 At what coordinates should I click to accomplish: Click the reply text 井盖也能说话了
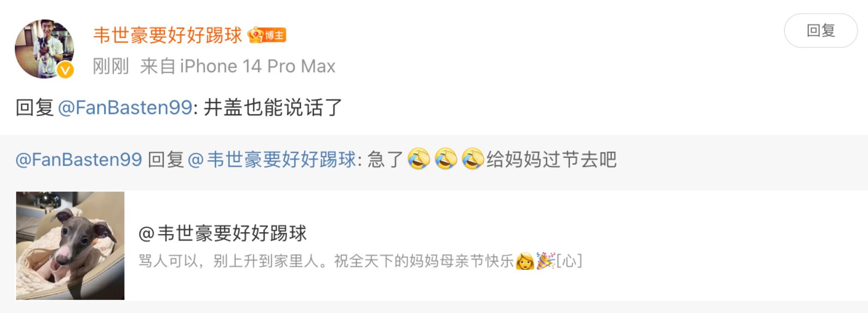[273, 107]
